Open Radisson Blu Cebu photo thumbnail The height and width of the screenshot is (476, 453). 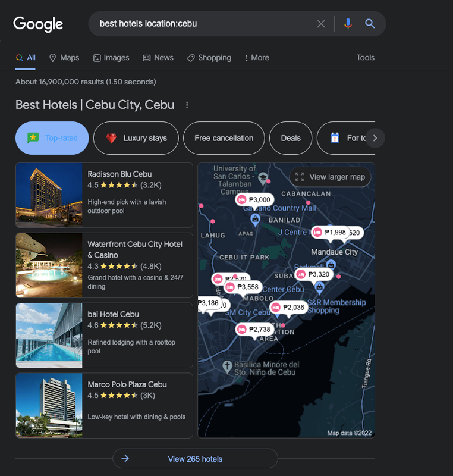pyautogui.click(x=49, y=195)
